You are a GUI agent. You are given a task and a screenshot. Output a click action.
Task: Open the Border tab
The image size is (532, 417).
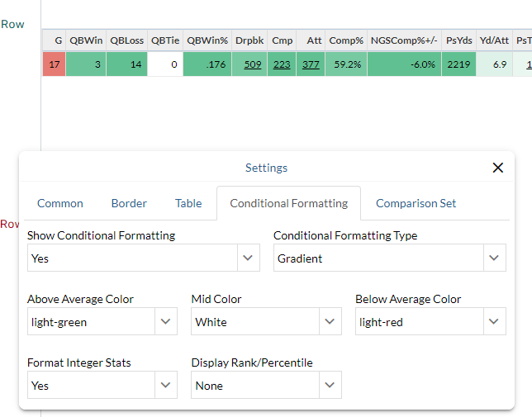(129, 203)
